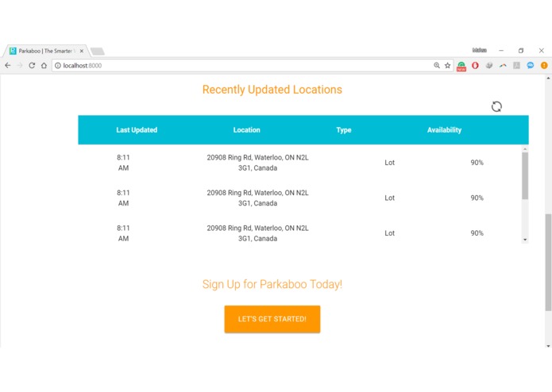Click the Location column header
This screenshot has height=392, width=552.
coord(246,130)
